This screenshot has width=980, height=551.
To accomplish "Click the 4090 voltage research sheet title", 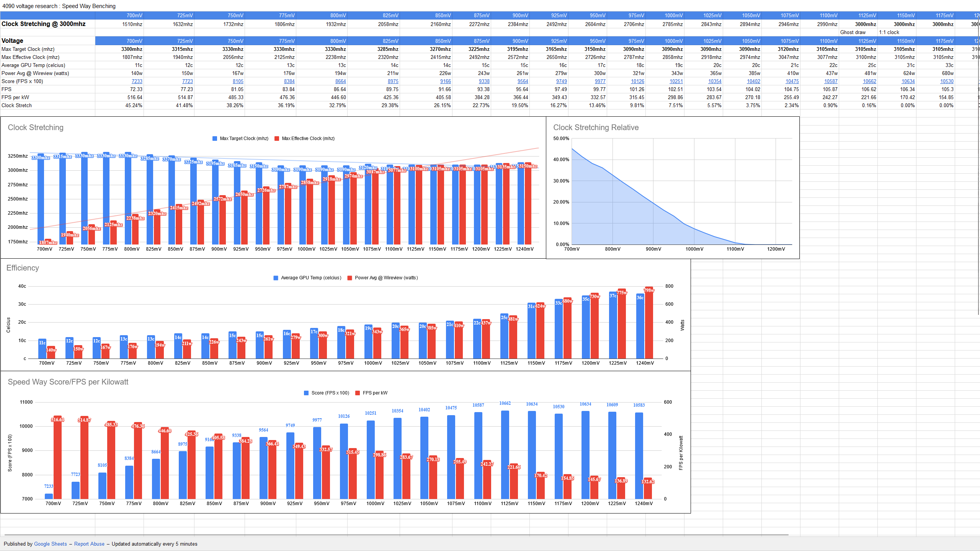I will pyautogui.click(x=59, y=6).
